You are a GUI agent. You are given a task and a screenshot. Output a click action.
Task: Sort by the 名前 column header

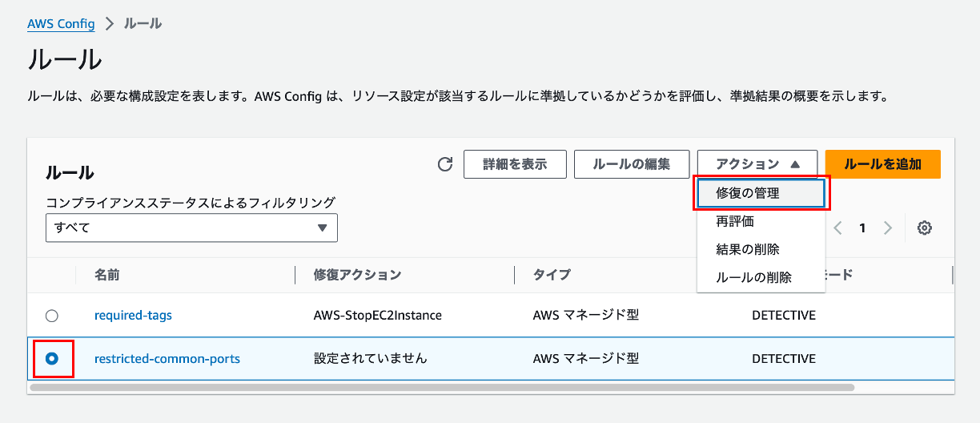point(107,275)
